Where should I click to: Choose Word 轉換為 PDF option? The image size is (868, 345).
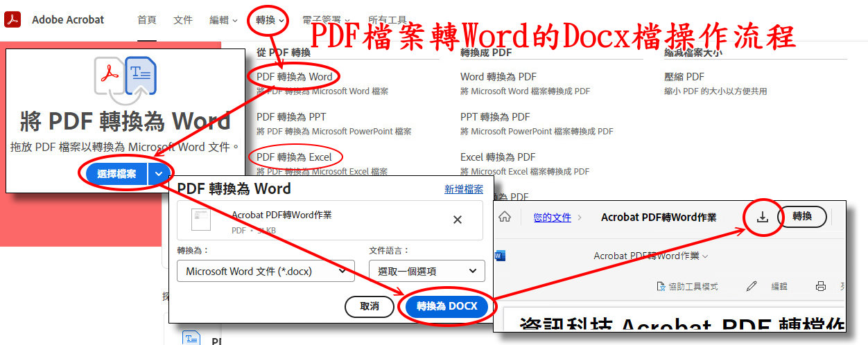tap(498, 77)
